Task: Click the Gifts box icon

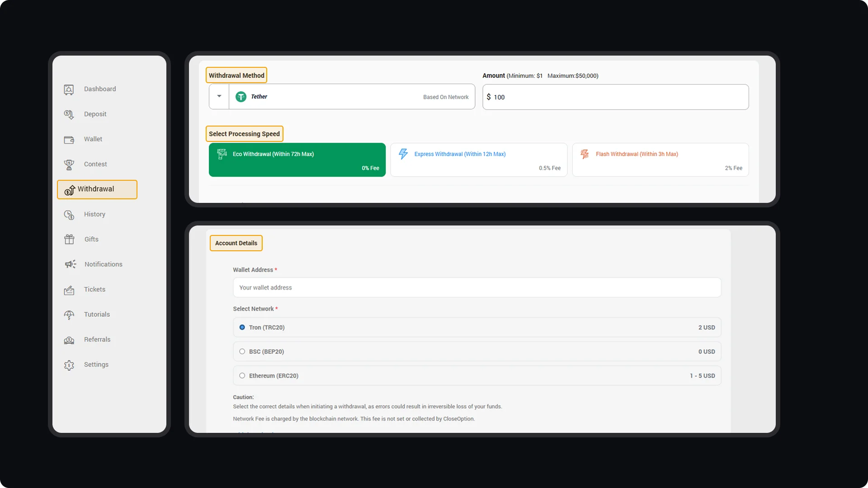Action: [x=69, y=239]
